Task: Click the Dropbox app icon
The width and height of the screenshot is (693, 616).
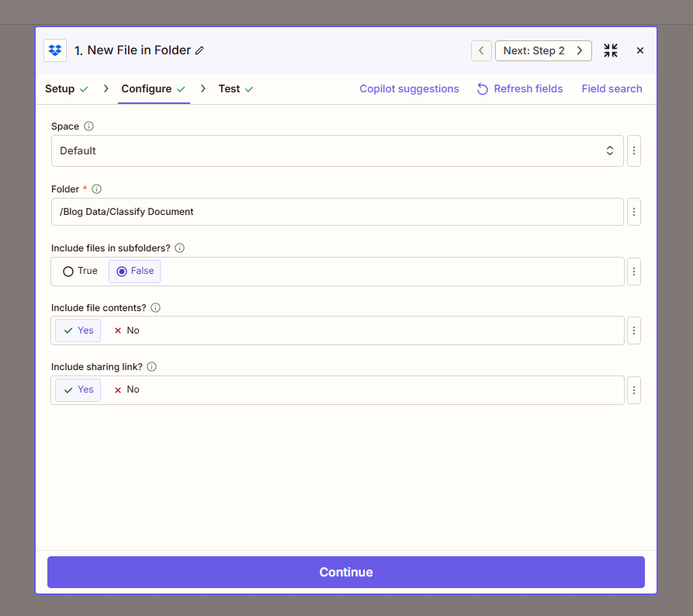Action: point(54,50)
